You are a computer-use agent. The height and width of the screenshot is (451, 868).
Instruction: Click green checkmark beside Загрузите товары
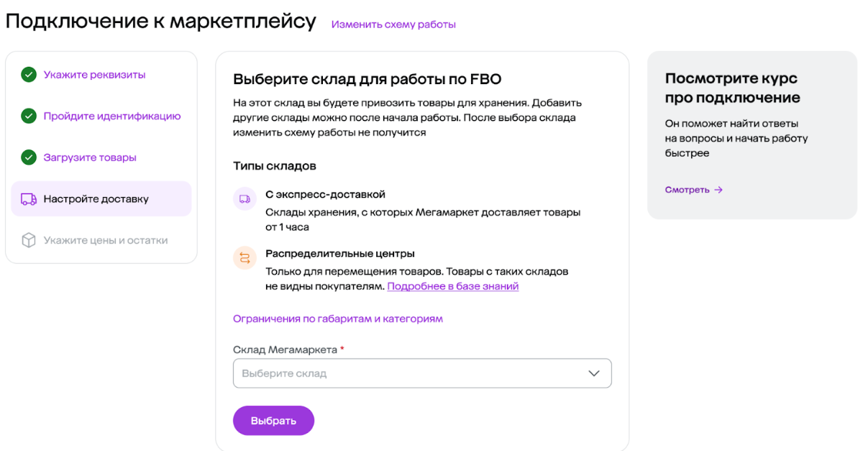[29, 158]
